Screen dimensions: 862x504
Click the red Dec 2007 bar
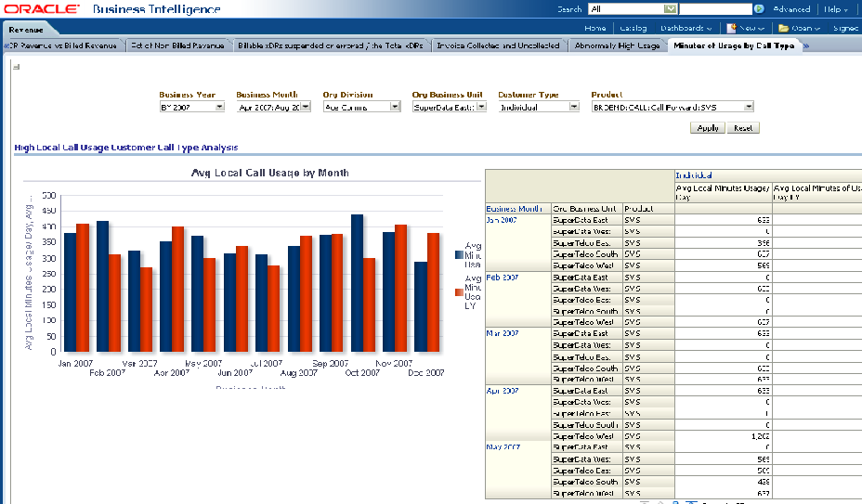pos(433,292)
